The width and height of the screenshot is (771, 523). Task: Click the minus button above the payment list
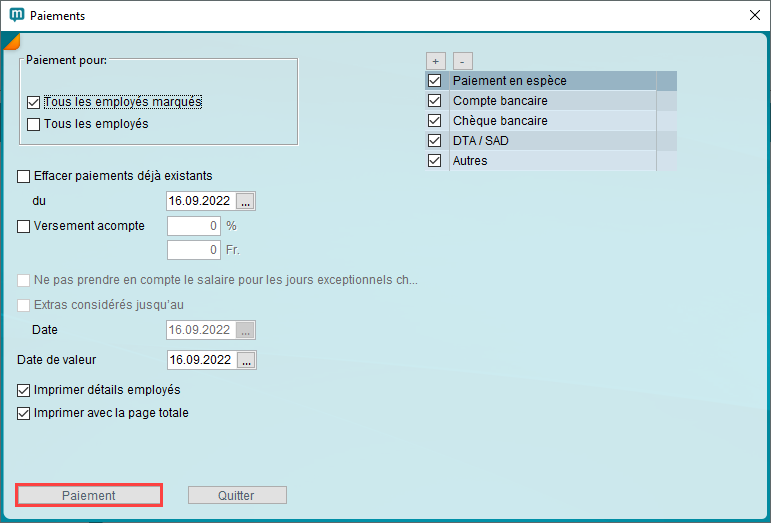tap(462, 61)
